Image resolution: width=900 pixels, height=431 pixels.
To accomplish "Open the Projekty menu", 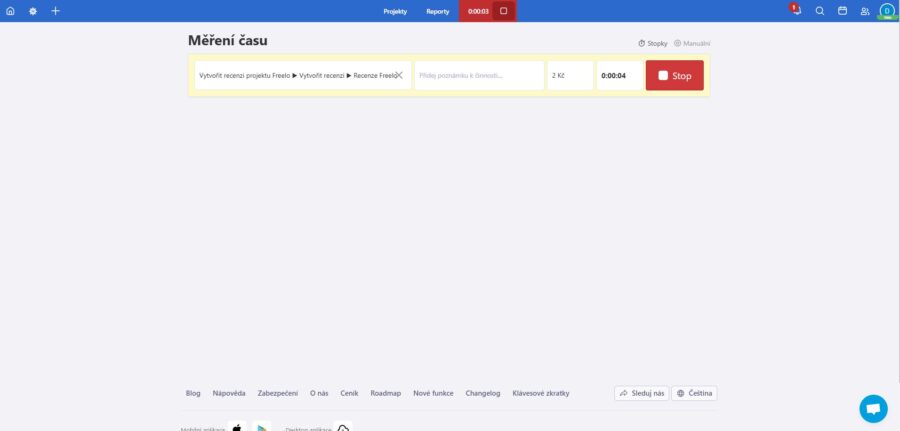I will point(395,11).
